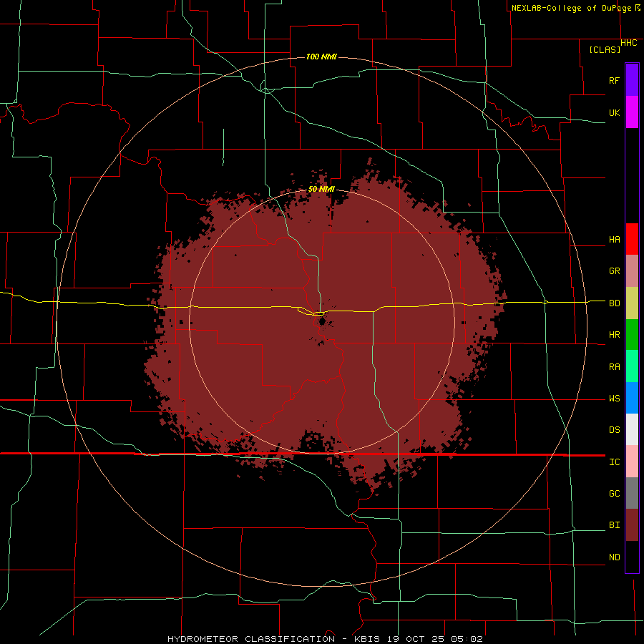Click the HYDROMETEOR CLASSIFICATION title text

[251, 639]
